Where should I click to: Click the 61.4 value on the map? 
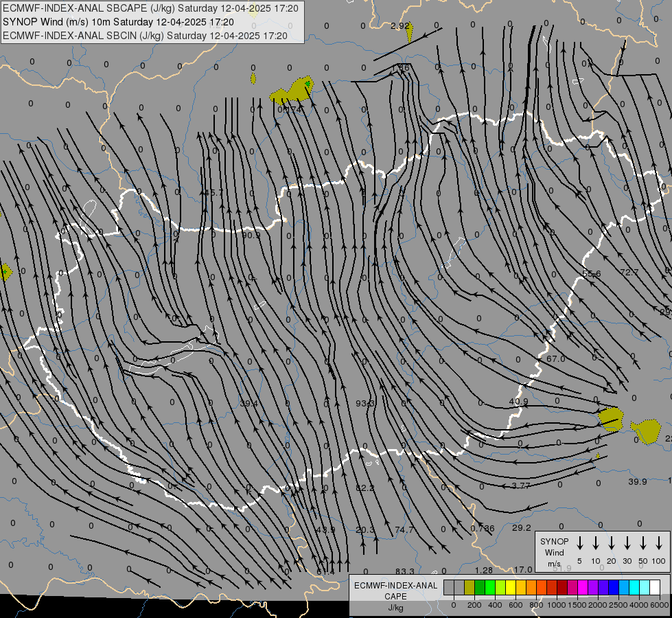click(326, 572)
